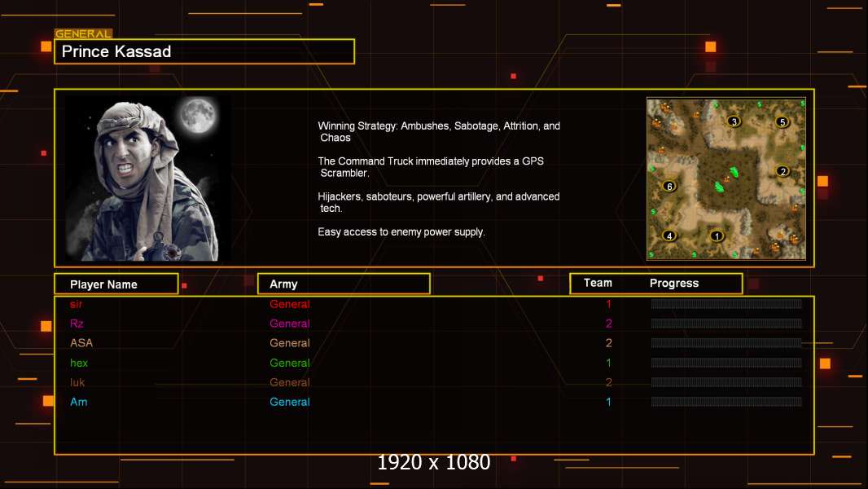Viewport: 868px width, 489px height.
Task: Click the loading progress bar for sir
Action: click(x=726, y=304)
